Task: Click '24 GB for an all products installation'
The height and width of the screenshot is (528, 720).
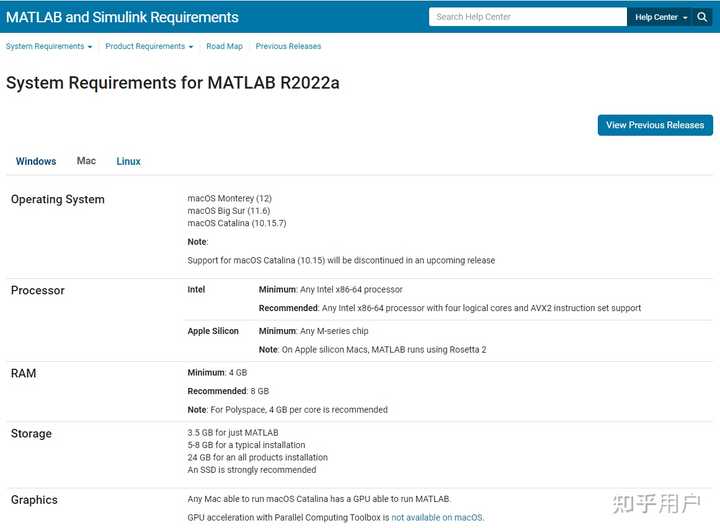Action: (x=258, y=457)
